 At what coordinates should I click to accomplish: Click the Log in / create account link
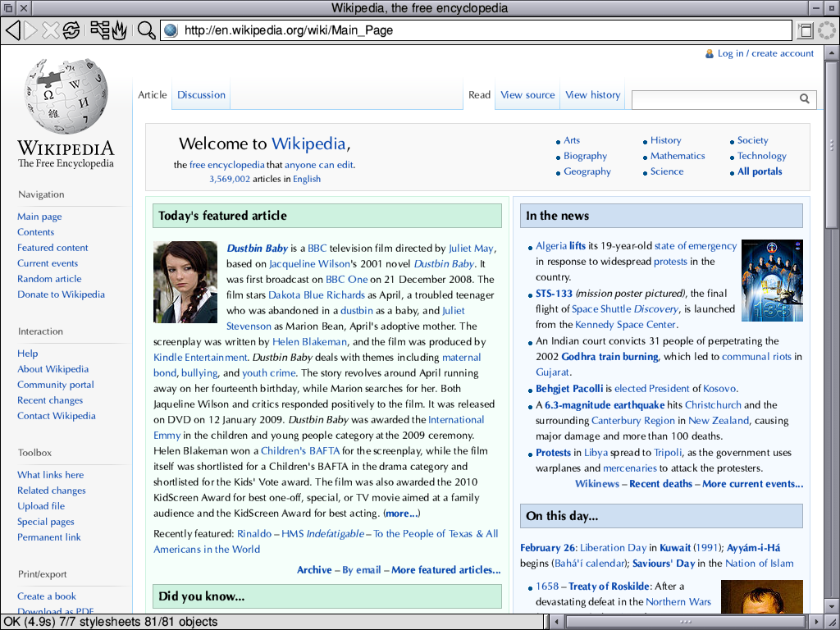[765, 53]
